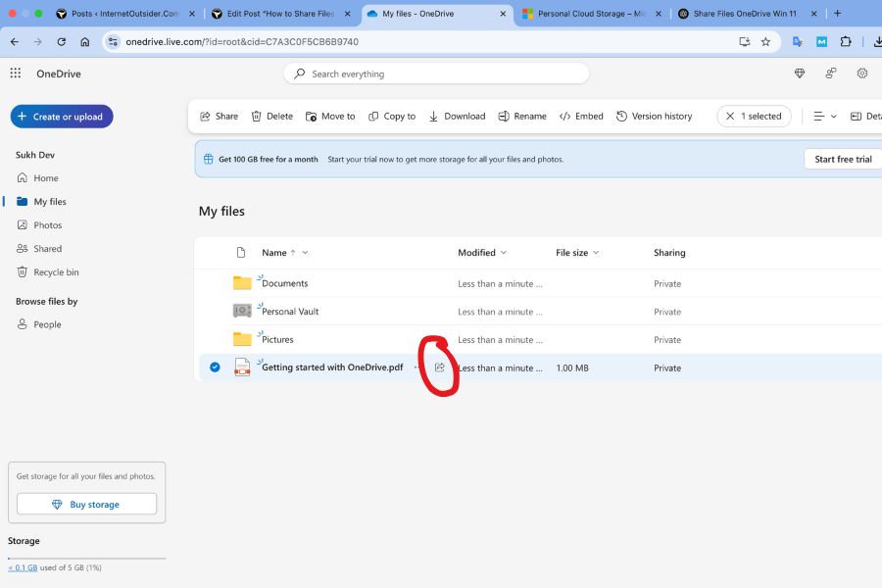Viewport: 882px width, 588px height.
Task: Download the selected file
Action: click(x=458, y=116)
